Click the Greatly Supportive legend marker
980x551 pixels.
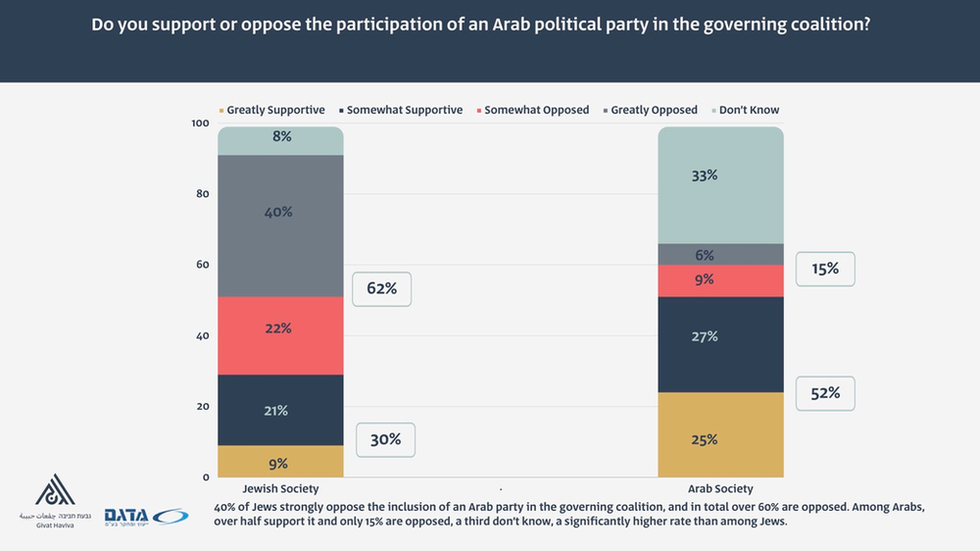coord(221,111)
